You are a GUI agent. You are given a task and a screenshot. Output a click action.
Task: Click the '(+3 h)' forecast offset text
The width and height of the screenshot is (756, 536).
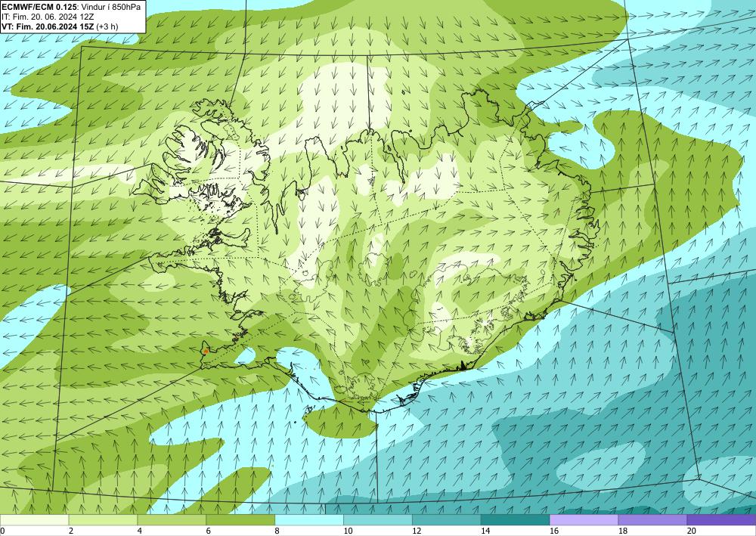click(107, 26)
